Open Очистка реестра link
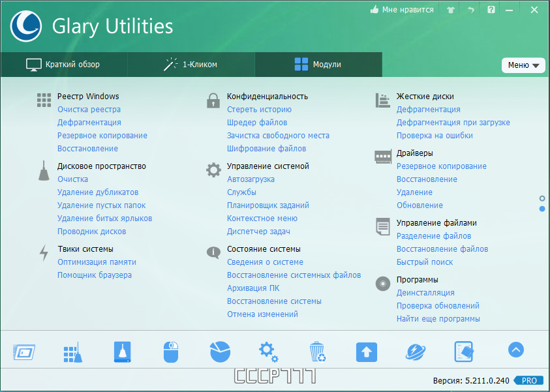This screenshot has width=550, height=392. click(89, 110)
